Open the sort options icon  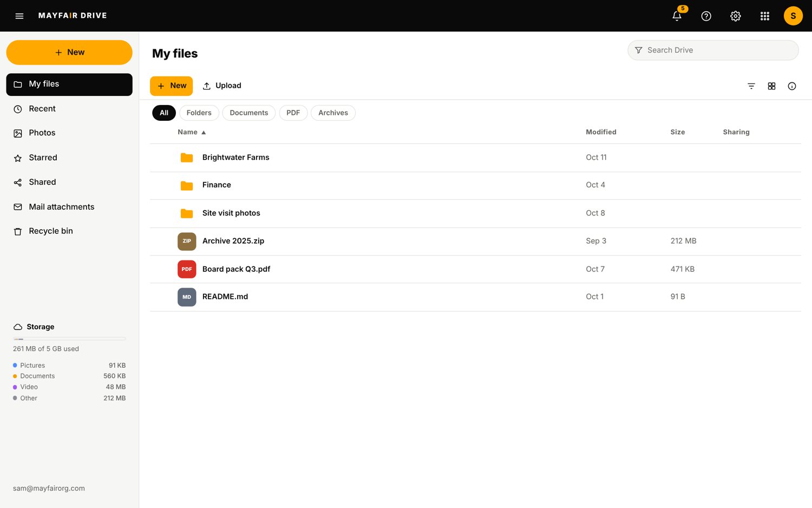tap(751, 86)
